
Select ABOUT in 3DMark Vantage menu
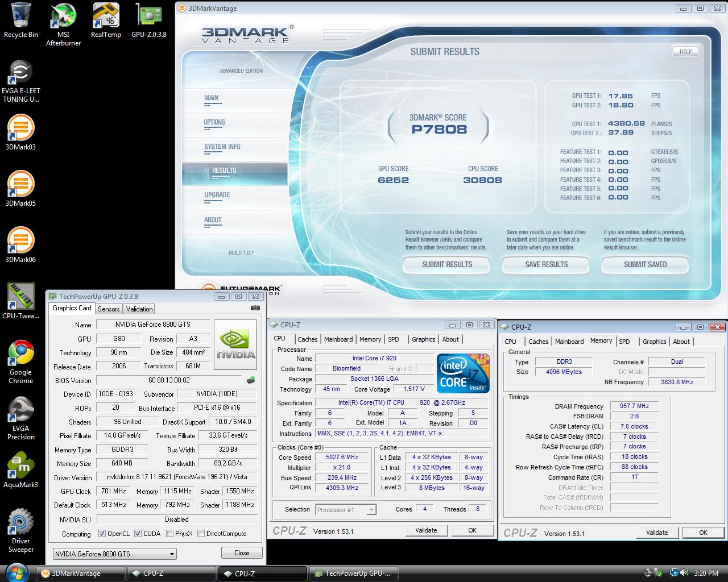[213, 220]
